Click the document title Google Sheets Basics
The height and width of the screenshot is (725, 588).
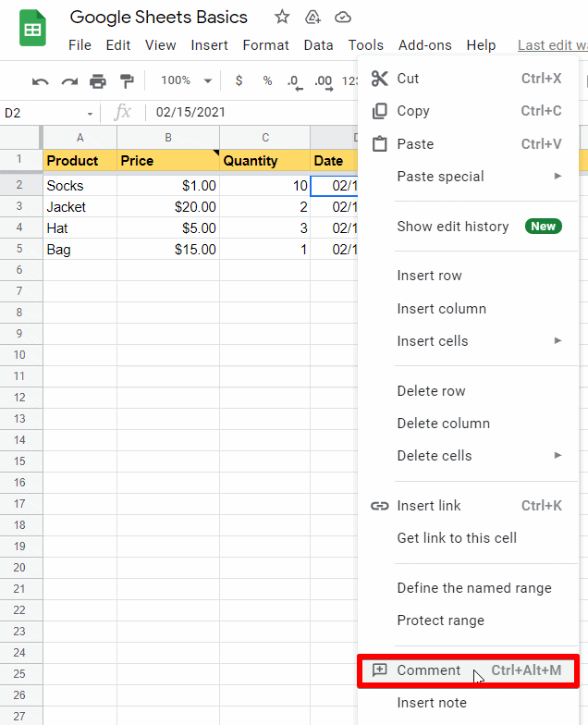click(x=159, y=17)
